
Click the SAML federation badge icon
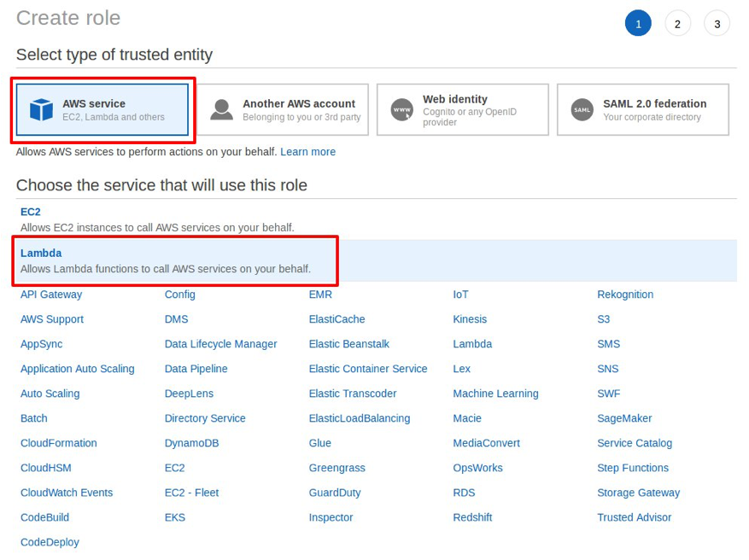pyautogui.click(x=582, y=110)
